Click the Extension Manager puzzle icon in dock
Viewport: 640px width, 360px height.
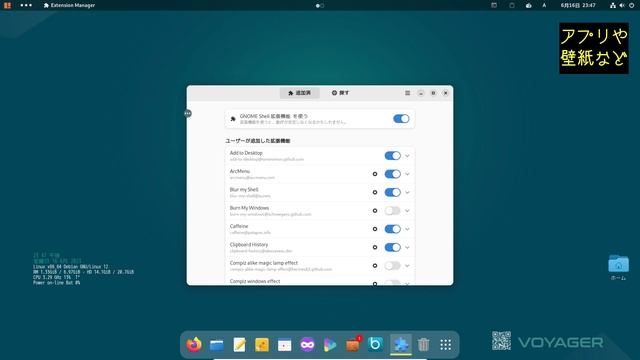click(401, 344)
